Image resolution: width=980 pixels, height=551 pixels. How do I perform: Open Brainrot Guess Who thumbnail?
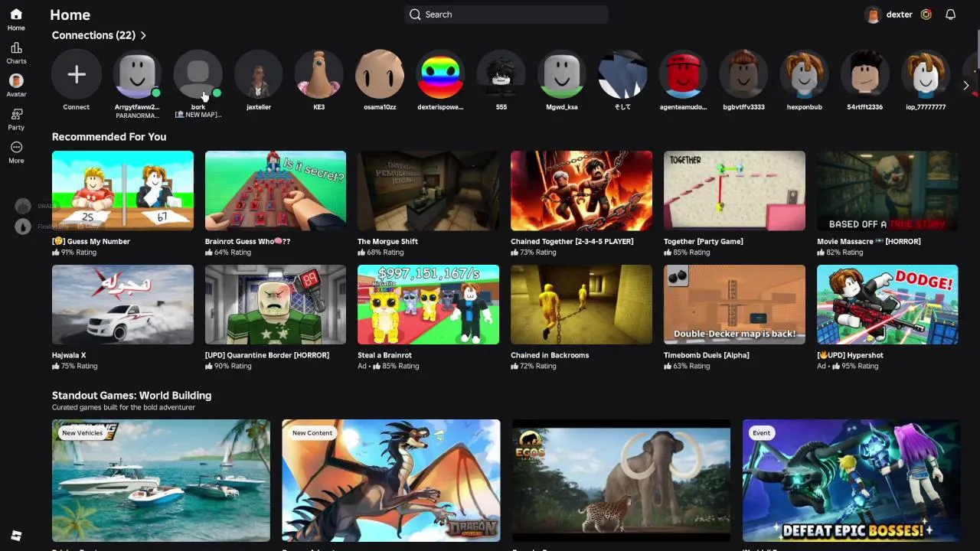tap(276, 191)
